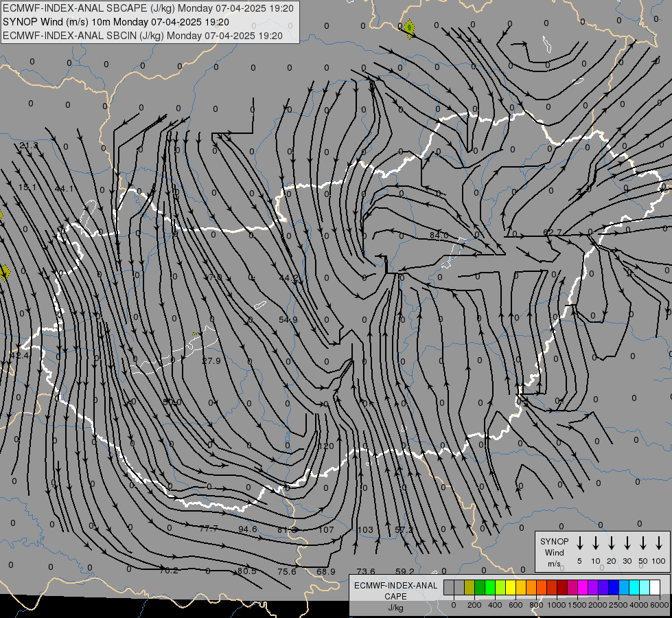
Task: Click the 59.2 map value
Action: (404, 571)
